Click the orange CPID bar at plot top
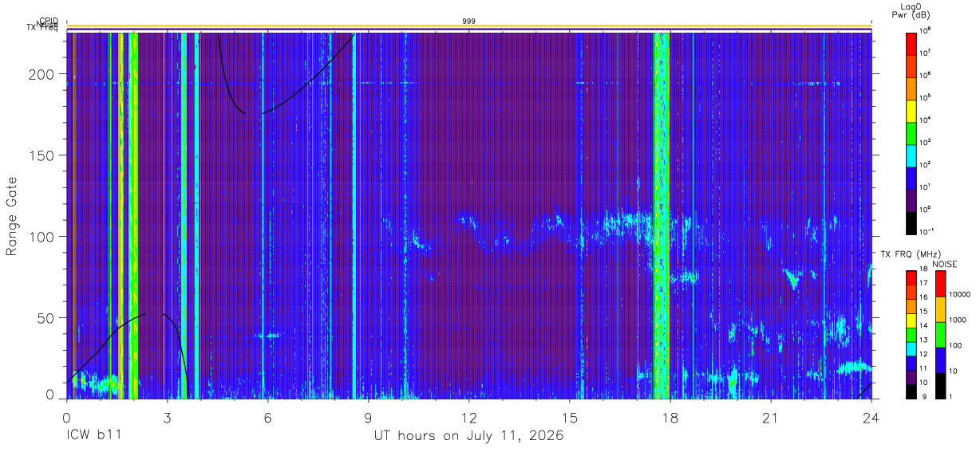This screenshot has width=980, height=452. tap(468, 26)
